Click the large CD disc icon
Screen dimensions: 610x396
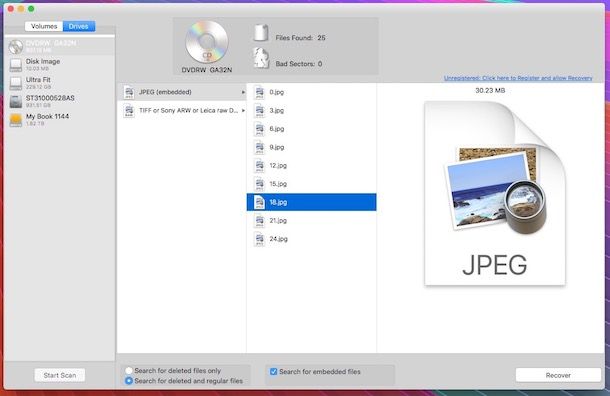click(x=207, y=42)
